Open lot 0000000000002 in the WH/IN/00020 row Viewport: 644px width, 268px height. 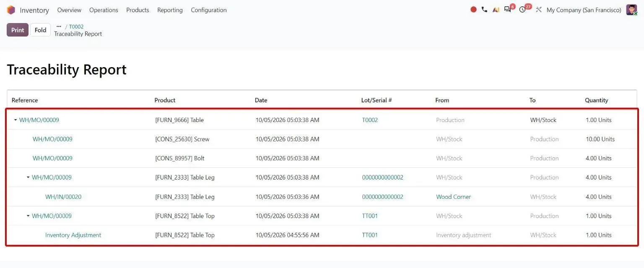(x=383, y=197)
